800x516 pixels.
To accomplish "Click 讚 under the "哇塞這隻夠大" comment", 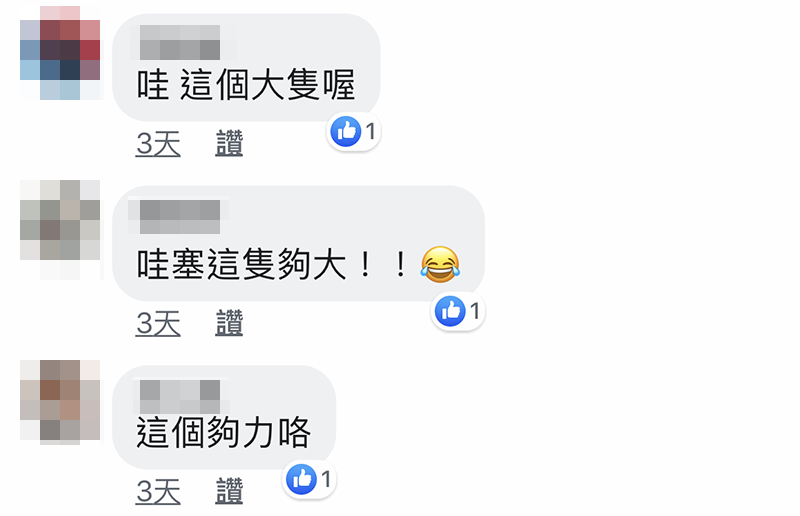I will [x=229, y=323].
